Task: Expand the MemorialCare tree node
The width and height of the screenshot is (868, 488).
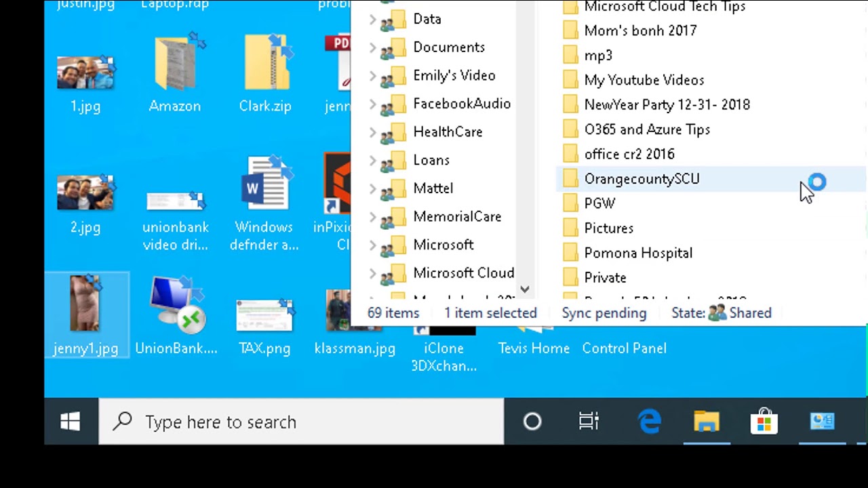Action: [x=372, y=217]
